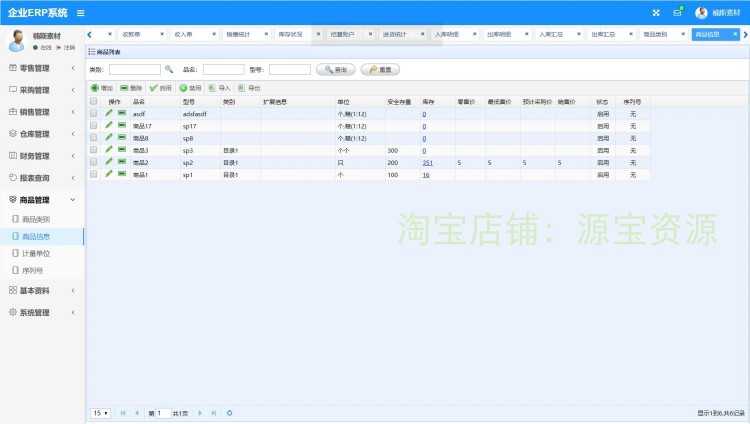Click the category search input field
Viewport: 750px width, 424px height.
135,69
